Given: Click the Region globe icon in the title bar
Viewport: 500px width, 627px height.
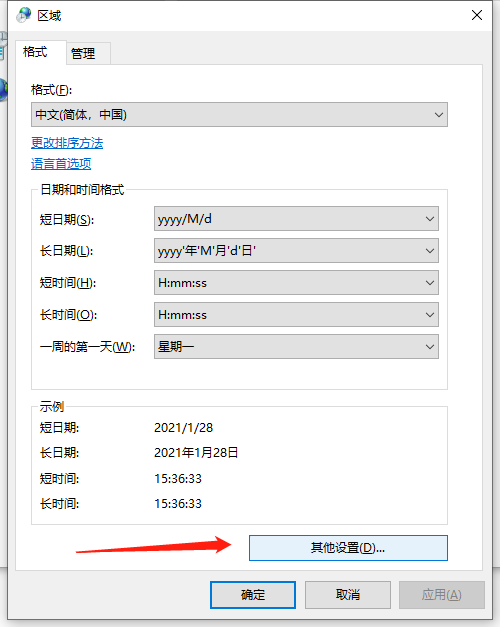Looking at the screenshot, I should [x=23, y=15].
